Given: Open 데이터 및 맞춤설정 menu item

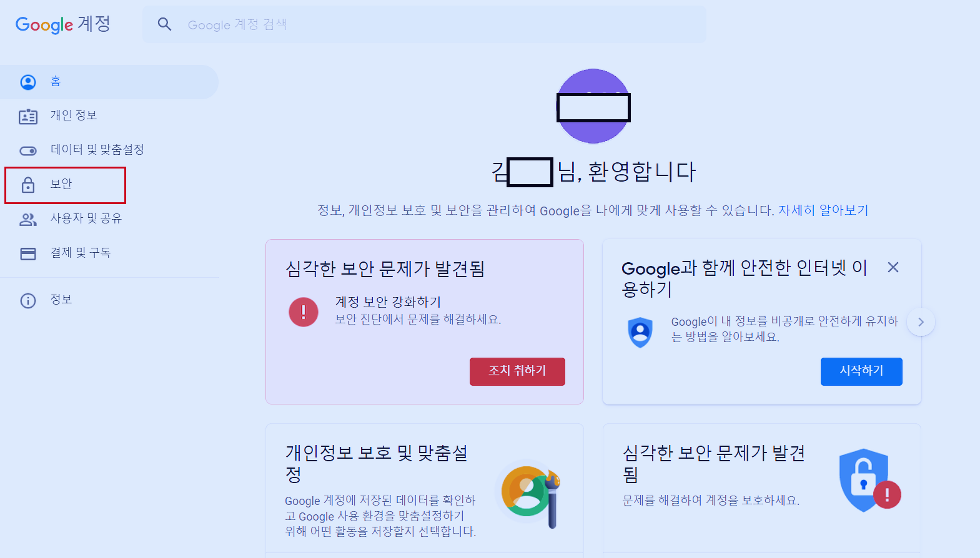Looking at the screenshot, I should coord(109,150).
